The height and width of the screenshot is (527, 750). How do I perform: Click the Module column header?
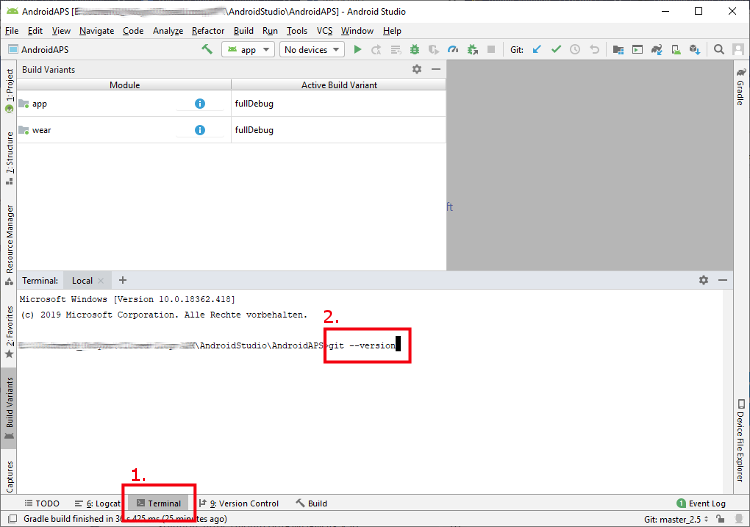124,85
